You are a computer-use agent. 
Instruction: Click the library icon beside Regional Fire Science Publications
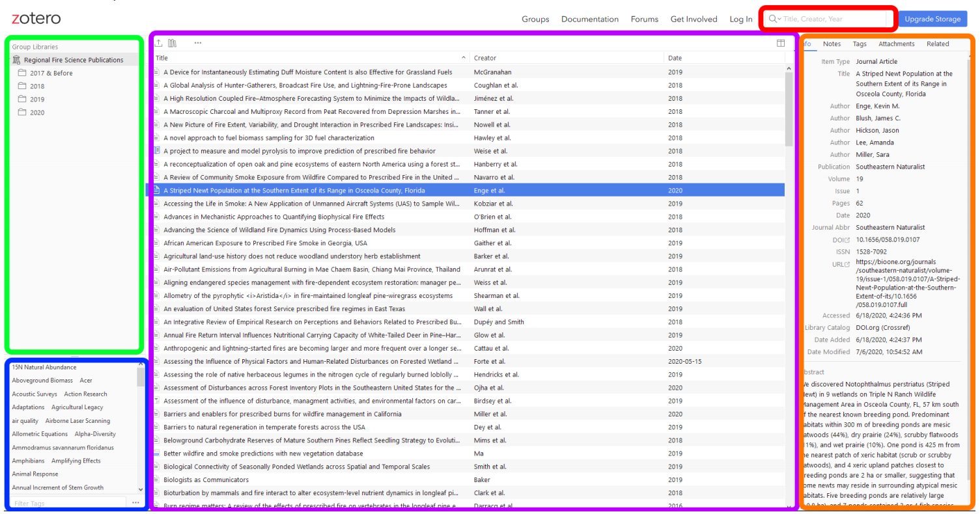click(16, 60)
